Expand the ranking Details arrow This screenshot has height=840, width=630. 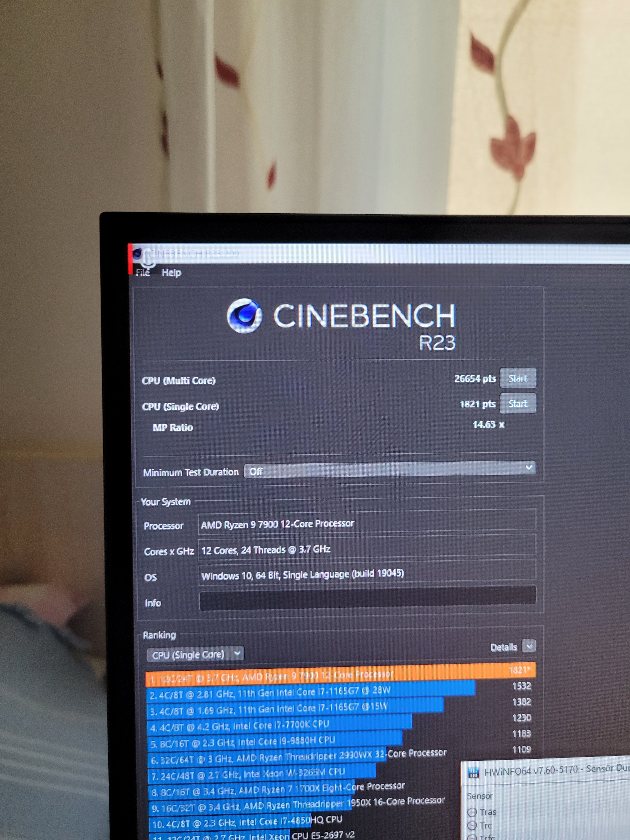[529, 646]
